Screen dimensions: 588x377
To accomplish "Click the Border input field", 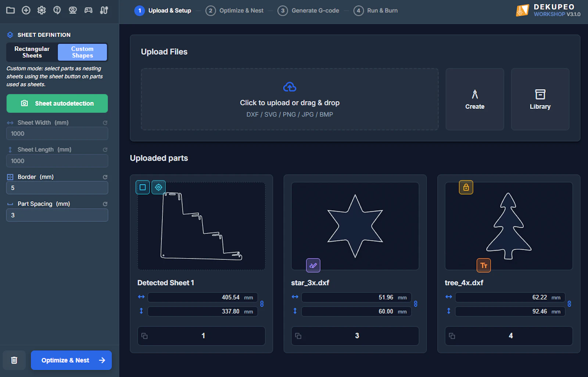I will point(57,188).
